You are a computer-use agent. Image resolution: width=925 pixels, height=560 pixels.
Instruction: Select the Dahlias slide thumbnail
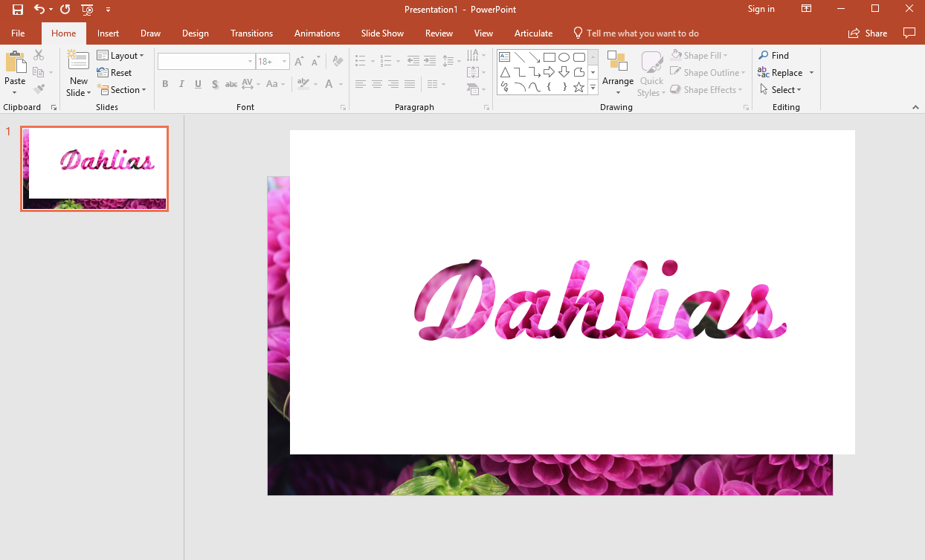point(94,169)
